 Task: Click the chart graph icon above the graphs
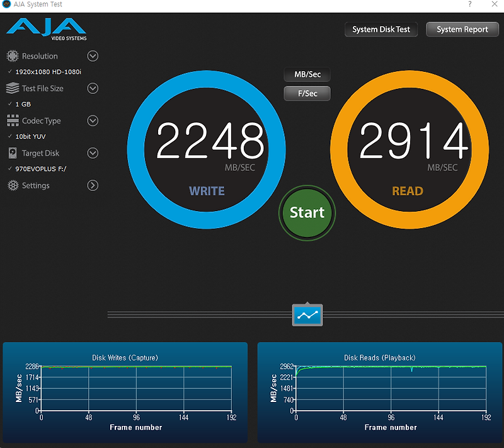[307, 315]
